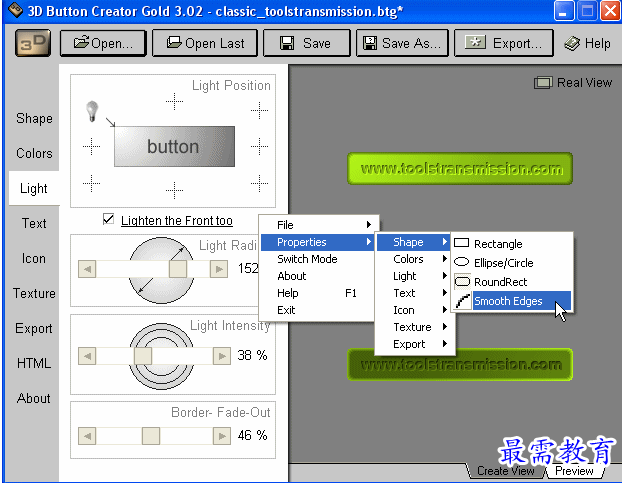622x483 pixels.
Task: Choose Help F1 from context menu
Action: coord(317,293)
